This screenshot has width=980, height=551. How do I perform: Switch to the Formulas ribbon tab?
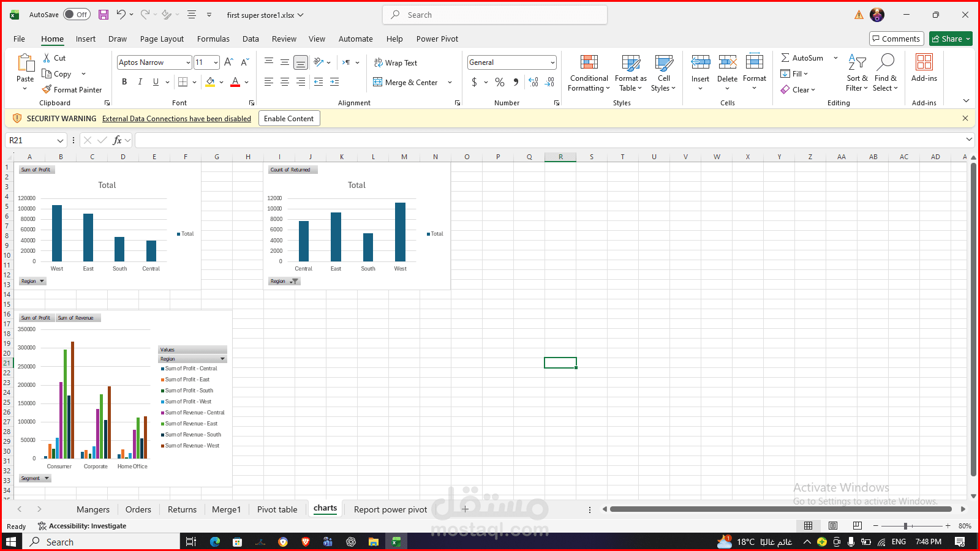pos(213,39)
